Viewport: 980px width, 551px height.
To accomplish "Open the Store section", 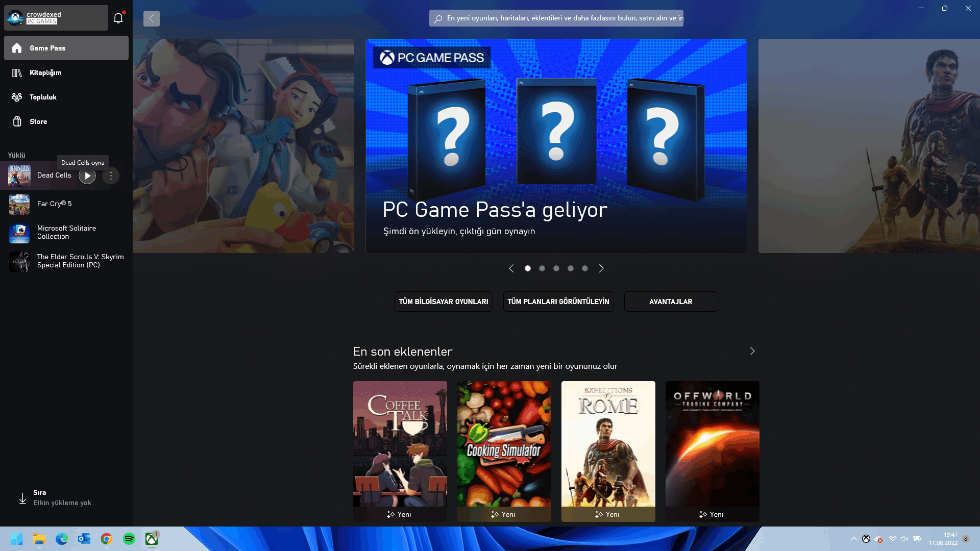I will pos(66,121).
